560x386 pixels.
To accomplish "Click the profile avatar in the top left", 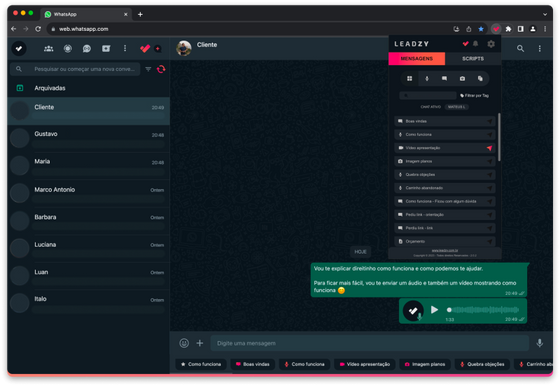I will point(19,48).
